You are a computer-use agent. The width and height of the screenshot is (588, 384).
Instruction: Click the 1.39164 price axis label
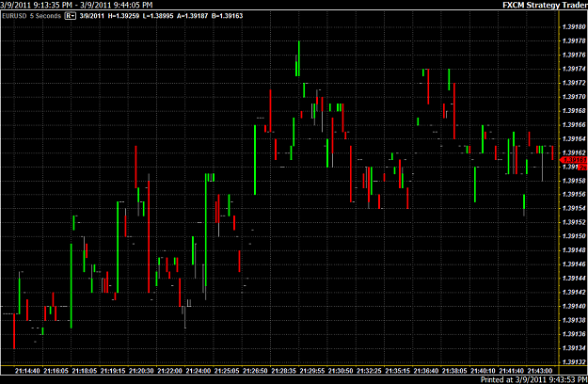tap(574, 138)
